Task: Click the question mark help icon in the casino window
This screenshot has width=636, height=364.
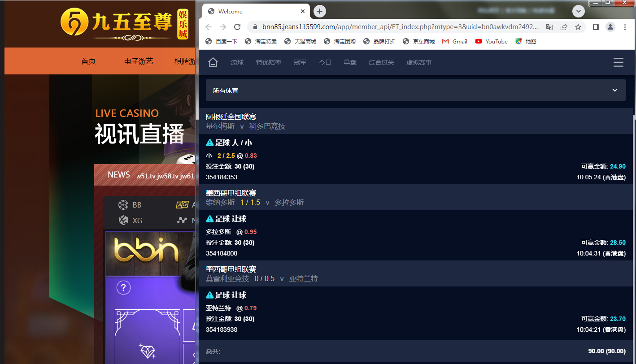Action: coord(123,287)
